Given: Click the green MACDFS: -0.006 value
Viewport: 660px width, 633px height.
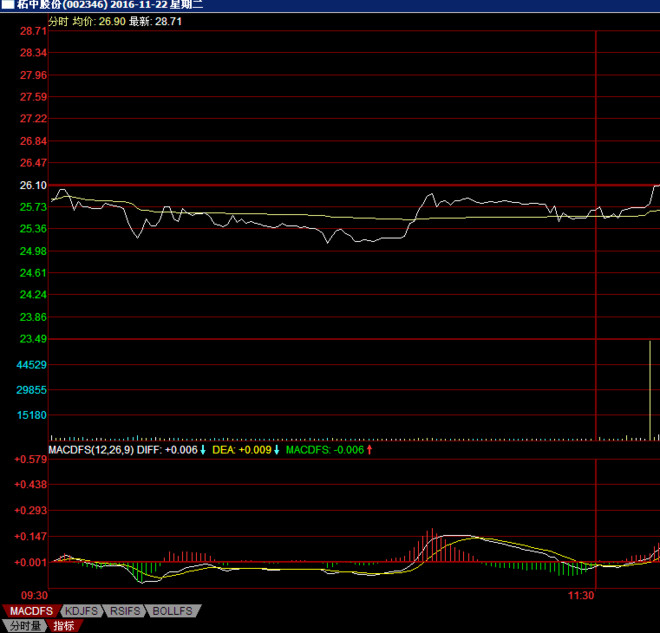Looking at the screenshot, I should [325, 450].
